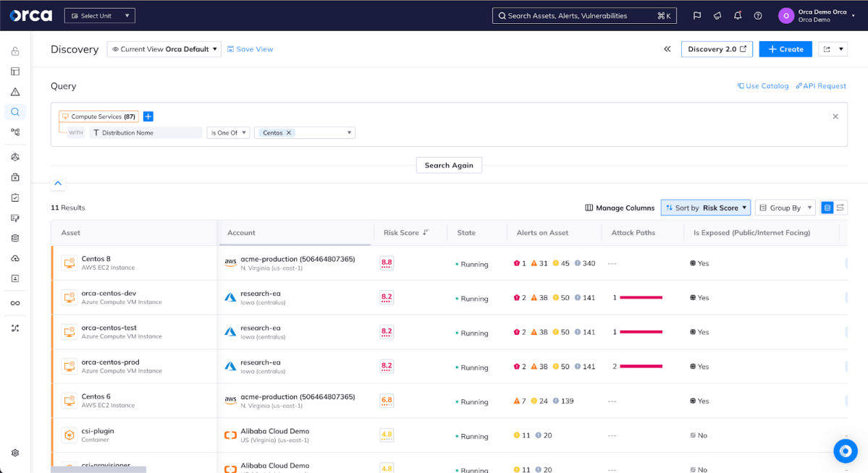Click the Orca Demo user avatar
The image size is (868, 473).
pos(785,15)
